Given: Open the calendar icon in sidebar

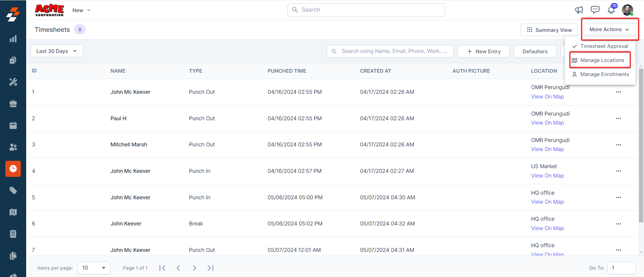Looking at the screenshot, I should click(13, 125).
